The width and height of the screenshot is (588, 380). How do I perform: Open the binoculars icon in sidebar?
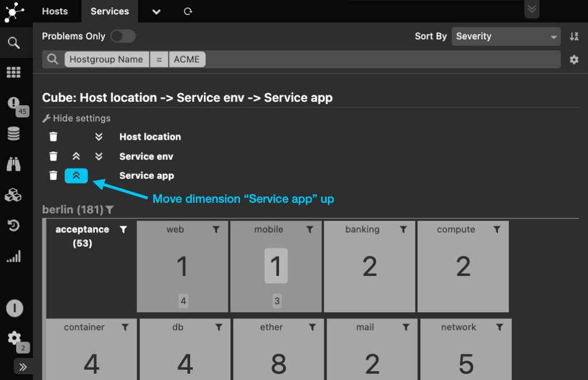click(14, 164)
